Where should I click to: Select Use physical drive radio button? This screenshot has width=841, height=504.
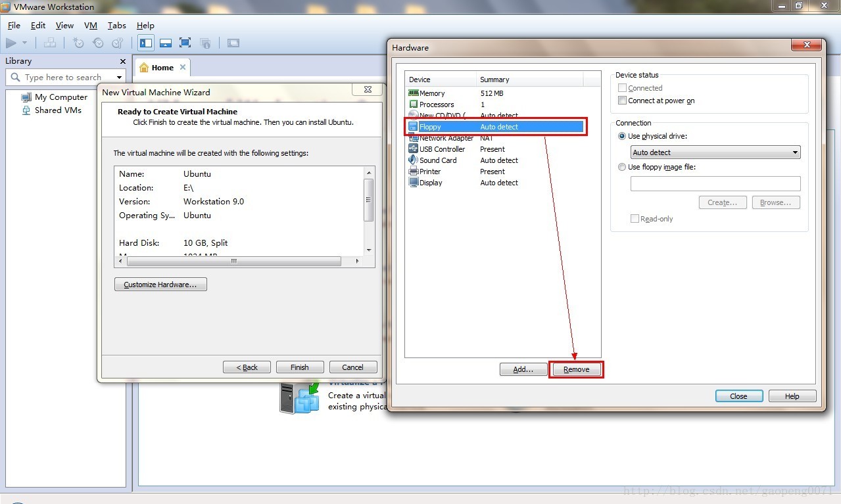tap(622, 136)
